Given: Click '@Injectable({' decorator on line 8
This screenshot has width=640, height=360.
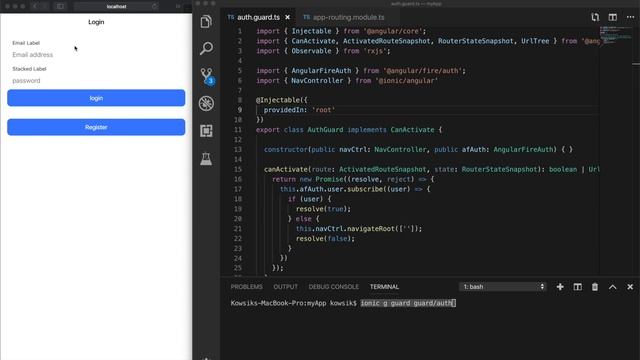Looking at the screenshot, I should click(282, 100).
